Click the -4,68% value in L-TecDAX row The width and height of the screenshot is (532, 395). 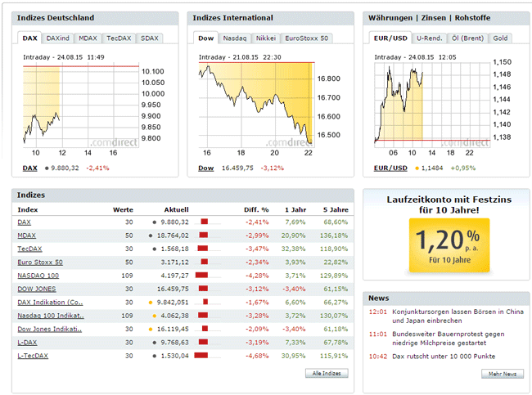point(257,356)
